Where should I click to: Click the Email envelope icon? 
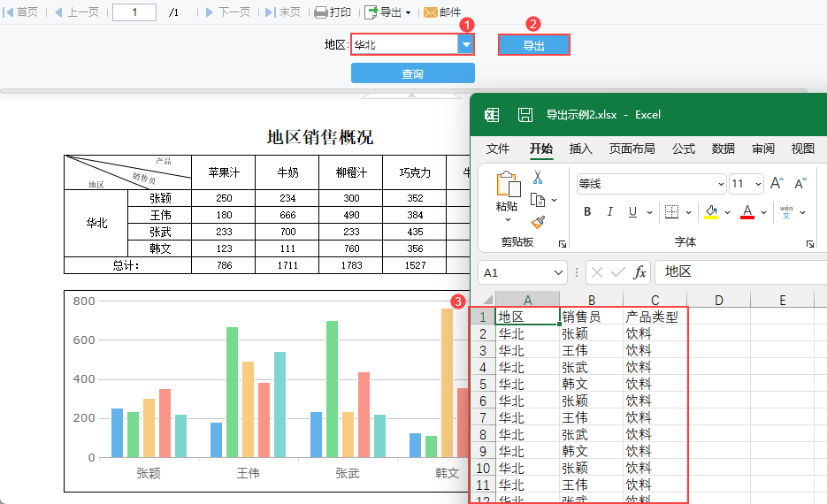(x=431, y=12)
